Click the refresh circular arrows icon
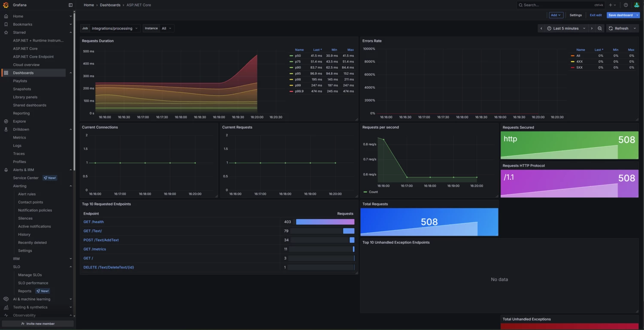Viewport: 644px width, 330px height. pos(611,28)
